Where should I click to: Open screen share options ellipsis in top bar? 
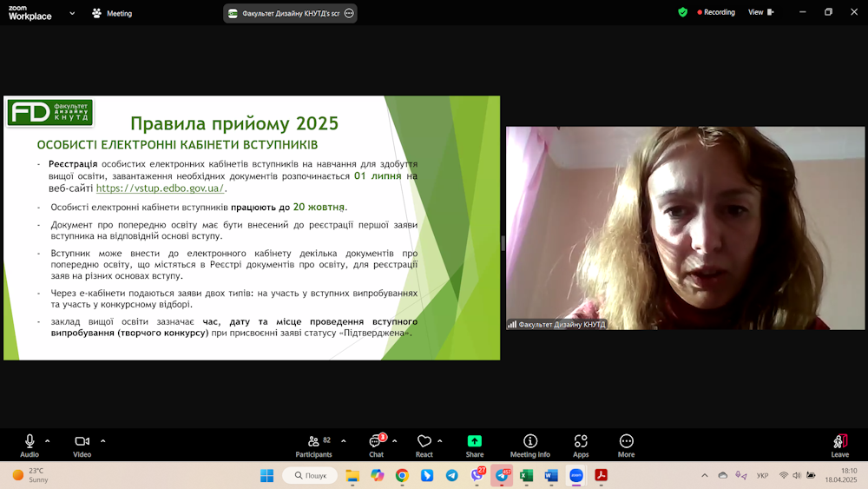pos(349,13)
